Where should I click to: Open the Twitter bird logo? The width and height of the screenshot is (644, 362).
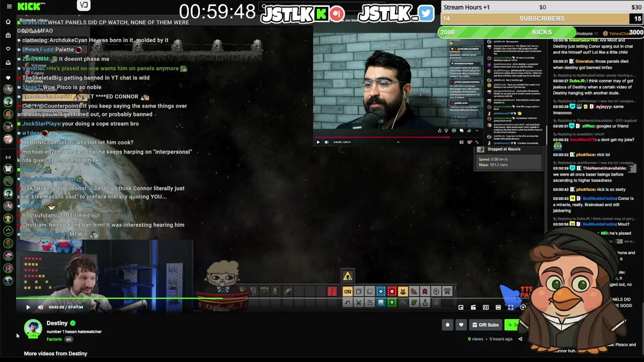426,14
